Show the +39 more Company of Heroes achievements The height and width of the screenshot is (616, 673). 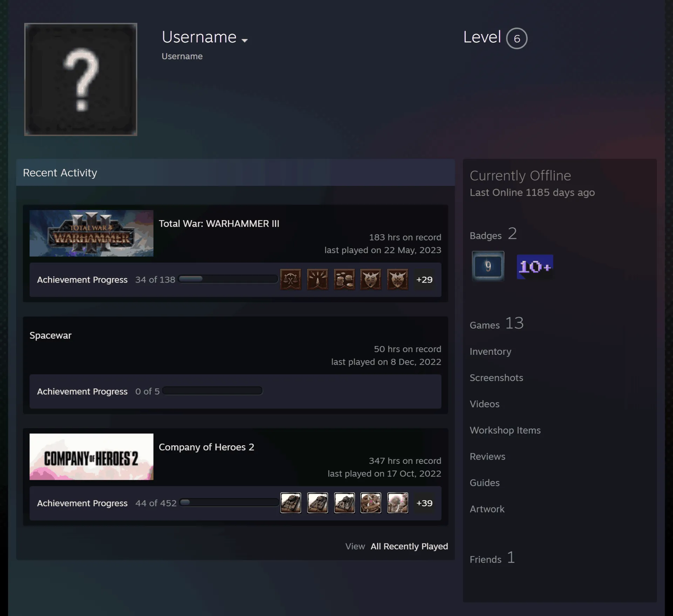click(424, 503)
